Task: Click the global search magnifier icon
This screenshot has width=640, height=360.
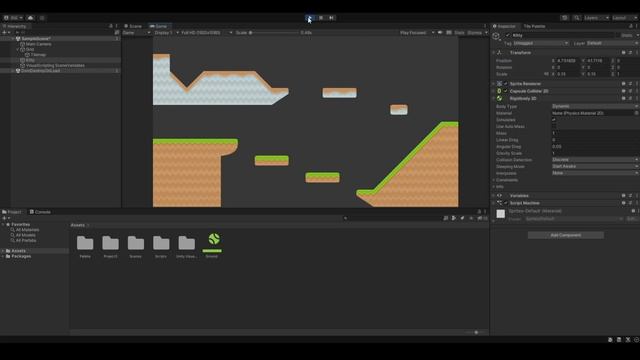Action: pos(576,18)
